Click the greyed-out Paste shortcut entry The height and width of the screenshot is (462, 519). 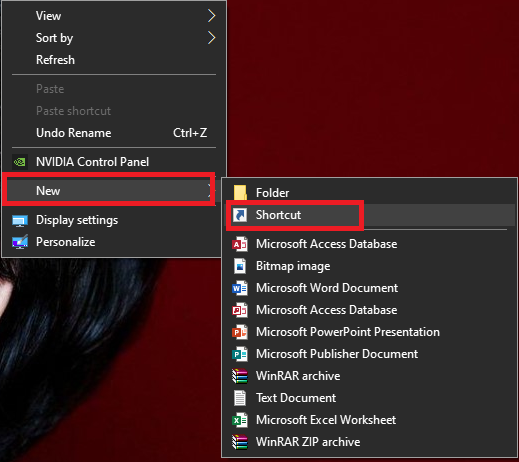114,111
